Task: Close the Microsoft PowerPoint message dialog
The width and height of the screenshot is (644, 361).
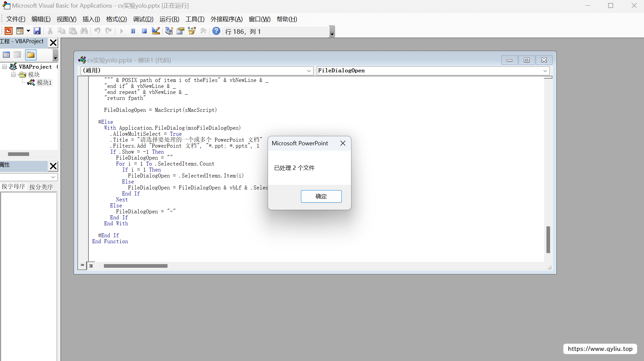Action: 343,143
